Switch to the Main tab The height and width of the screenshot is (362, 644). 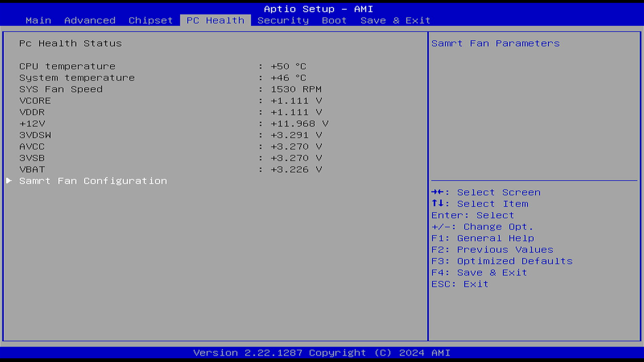coord(38,20)
